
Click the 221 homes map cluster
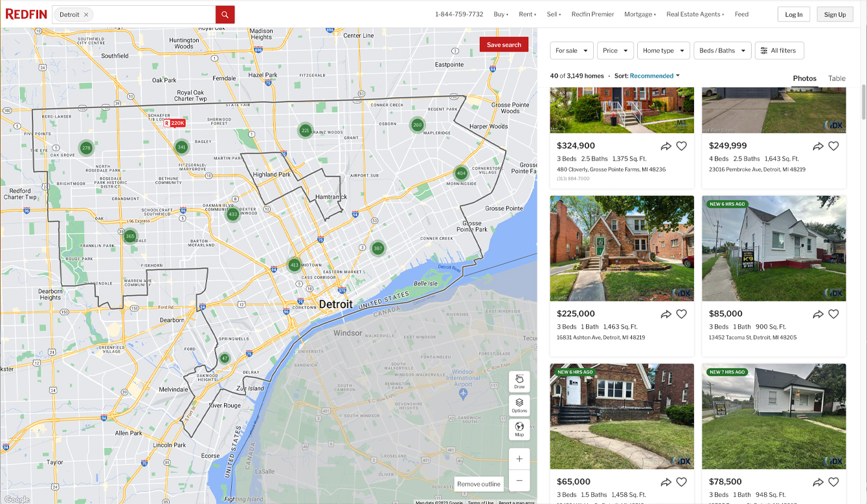pyautogui.click(x=306, y=130)
